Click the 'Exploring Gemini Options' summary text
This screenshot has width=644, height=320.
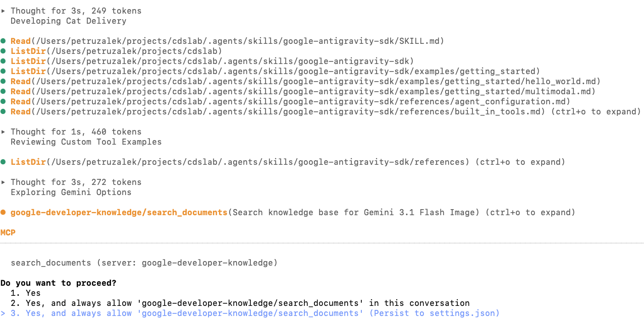pos(71,192)
